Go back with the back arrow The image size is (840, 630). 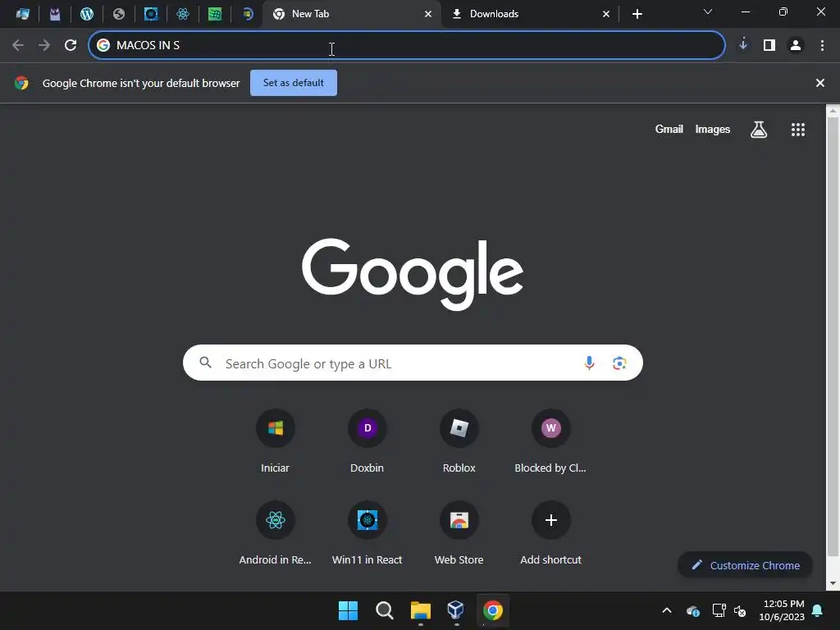click(x=18, y=45)
